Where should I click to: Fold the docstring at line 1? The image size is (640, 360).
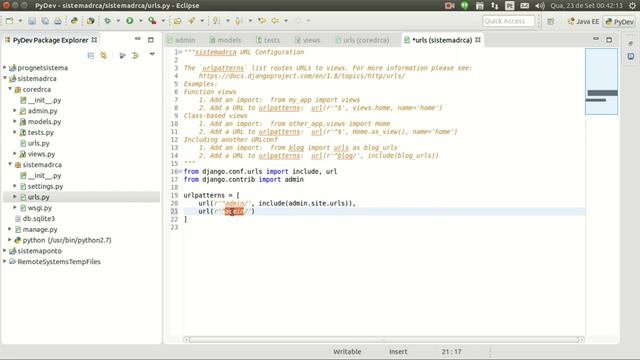tap(180, 52)
